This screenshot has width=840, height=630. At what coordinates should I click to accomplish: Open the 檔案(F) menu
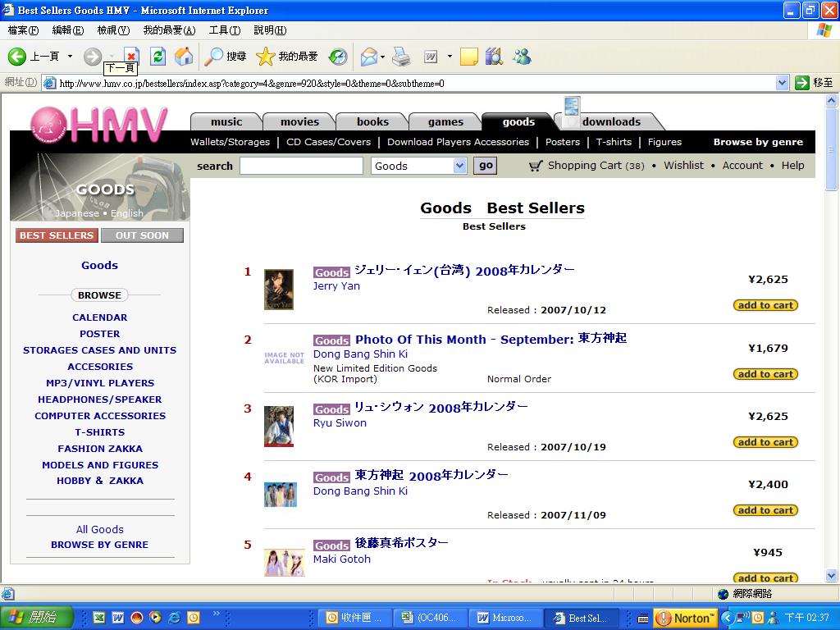coord(23,30)
